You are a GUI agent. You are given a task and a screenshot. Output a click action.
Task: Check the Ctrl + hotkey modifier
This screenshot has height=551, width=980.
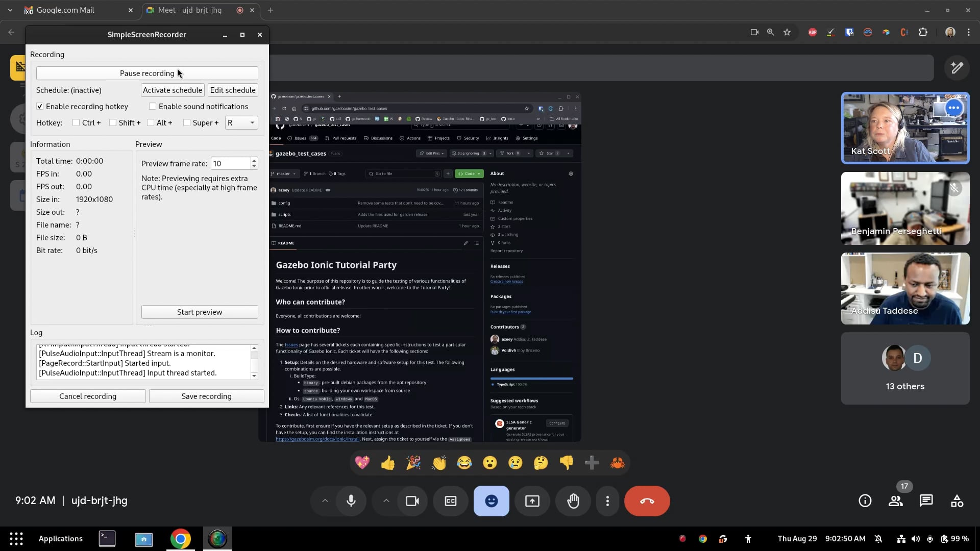tap(76, 123)
